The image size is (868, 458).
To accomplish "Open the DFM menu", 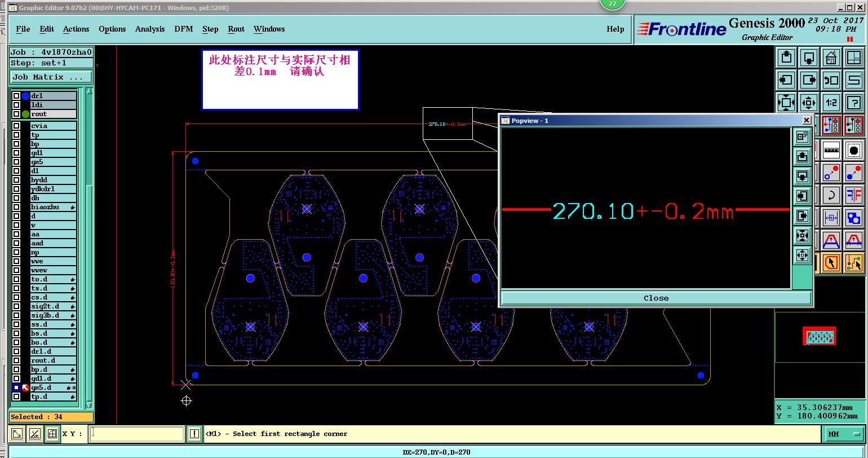I will coord(184,29).
